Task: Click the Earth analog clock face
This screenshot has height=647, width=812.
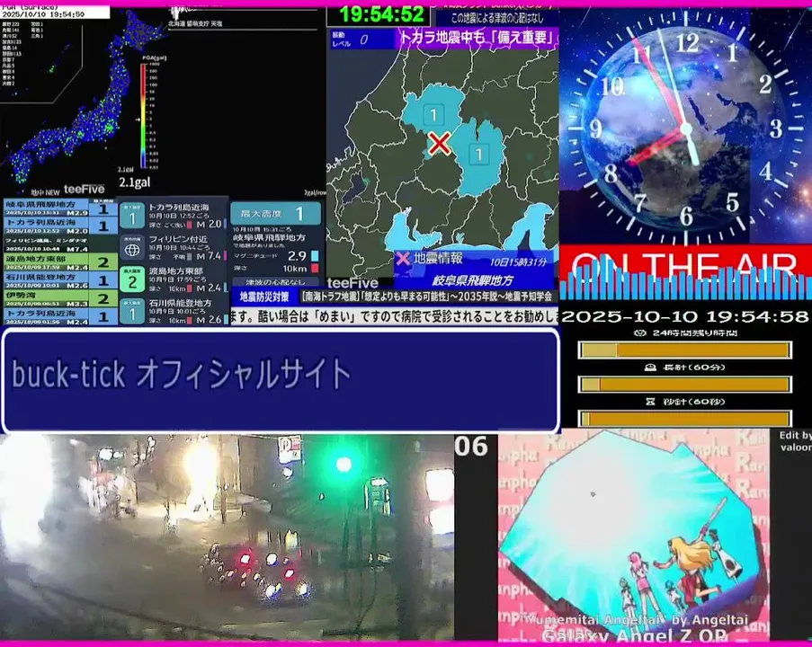Action: point(685,129)
